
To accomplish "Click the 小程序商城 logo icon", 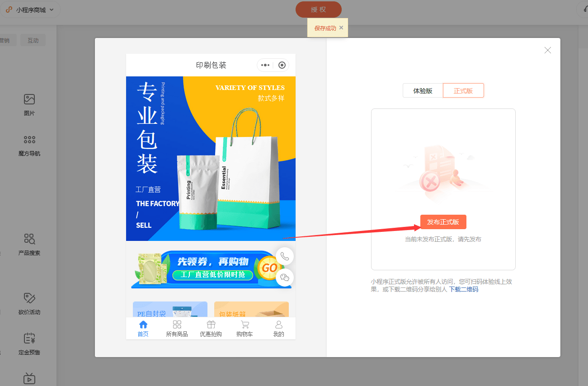I will 9,9.
